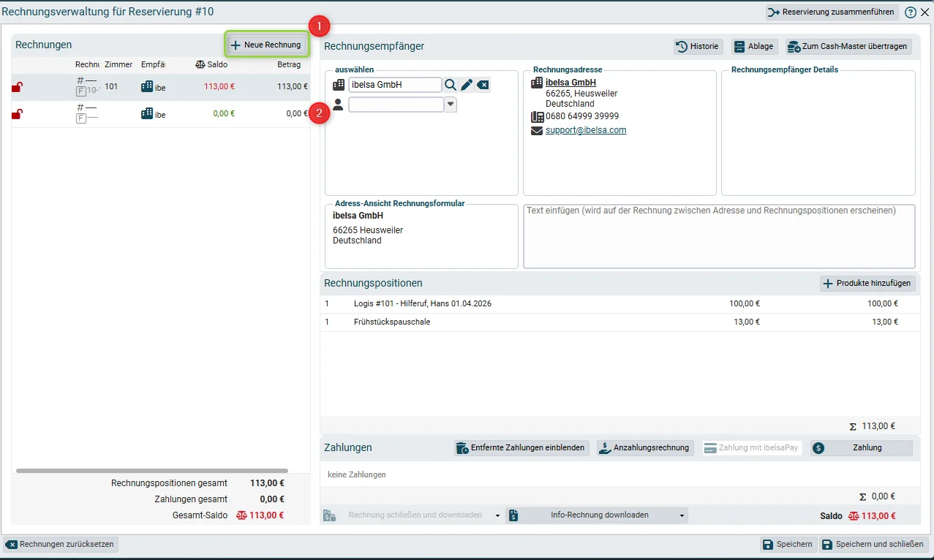Select the Logis #101 - Hilferuf, Hans position
Image resolution: width=934 pixels, height=560 pixels.
(x=620, y=303)
